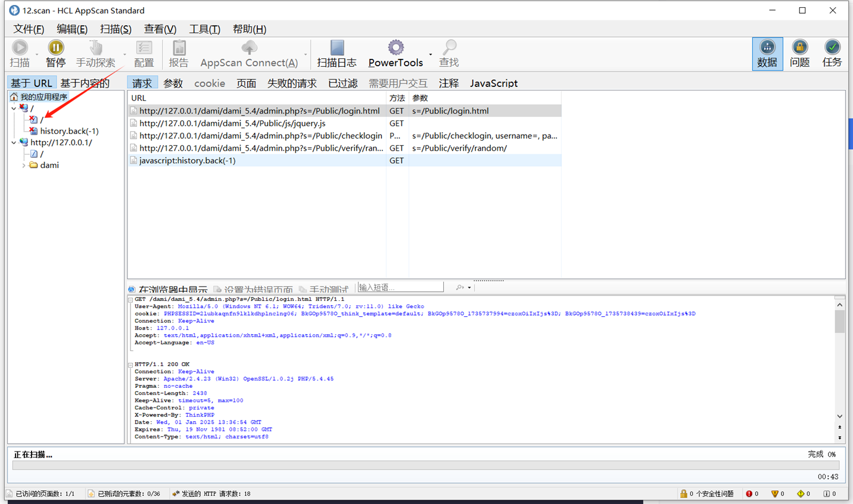Screen dimensions: 853x504
Task: Select the javascript:history.back(-1) request row
Action: [x=345, y=160]
